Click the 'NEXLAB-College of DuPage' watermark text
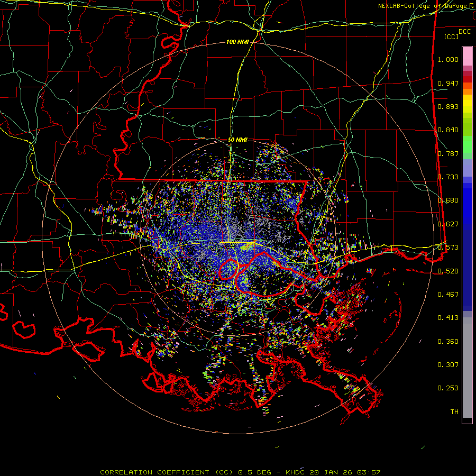 pos(423,6)
